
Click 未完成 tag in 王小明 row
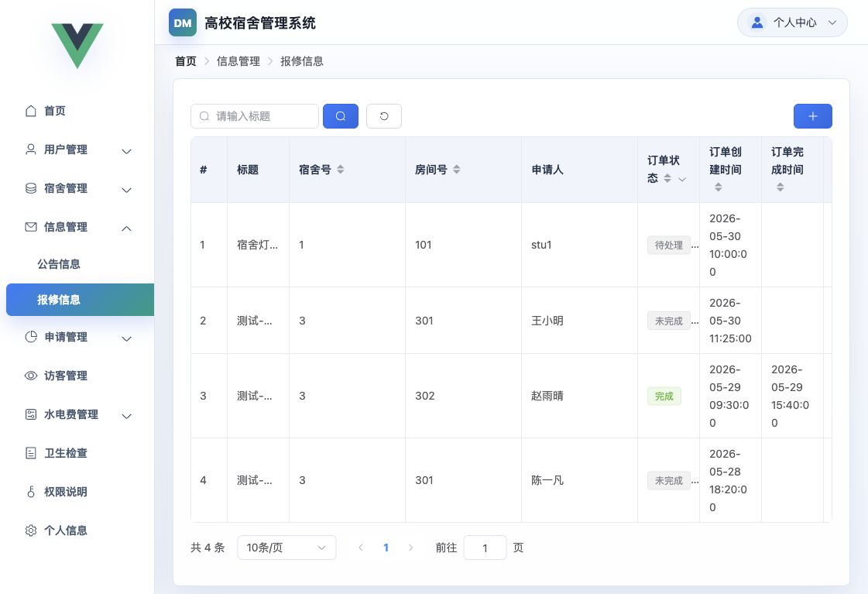pos(669,321)
